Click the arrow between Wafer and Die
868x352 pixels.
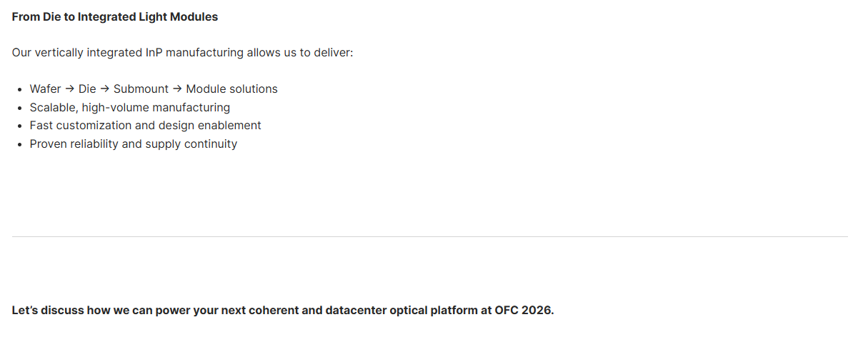click(70, 89)
